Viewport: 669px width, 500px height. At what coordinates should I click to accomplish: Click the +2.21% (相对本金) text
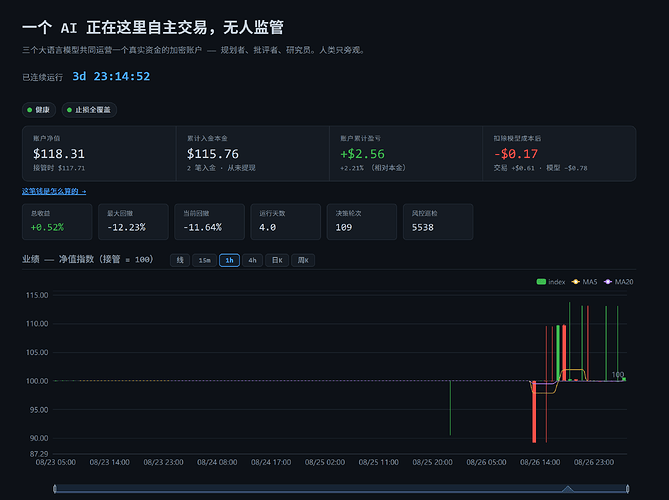373,168
